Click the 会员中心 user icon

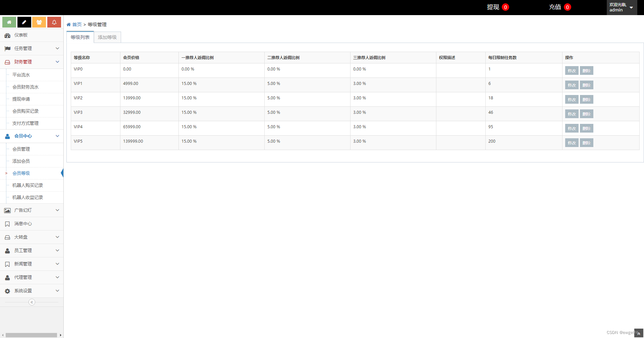pyautogui.click(x=7, y=136)
